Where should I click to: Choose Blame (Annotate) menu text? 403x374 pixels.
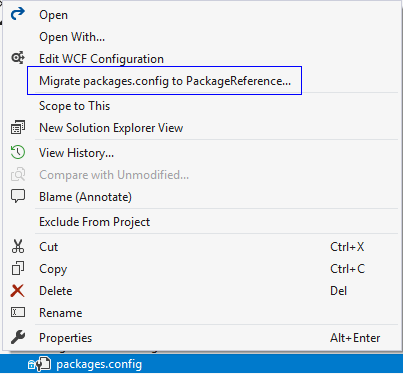click(85, 197)
